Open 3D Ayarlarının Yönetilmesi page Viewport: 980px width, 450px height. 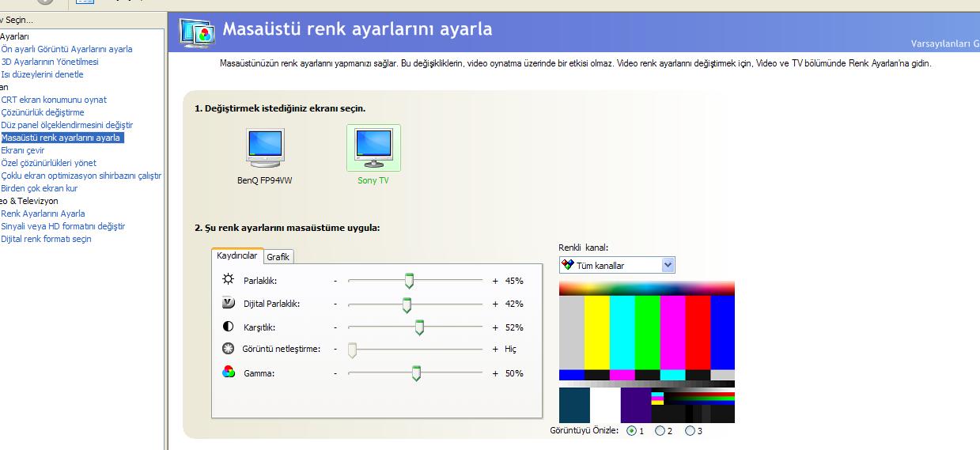click(x=50, y=62)
